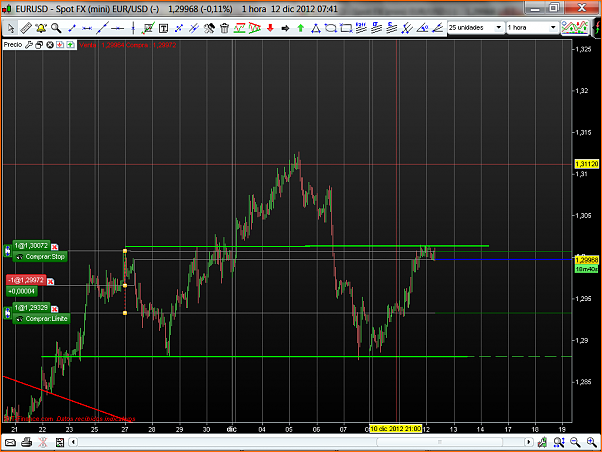Select the dotted line two-point tool
The height and width of the screenshot is (452, 602).
[x=179, y=28]
